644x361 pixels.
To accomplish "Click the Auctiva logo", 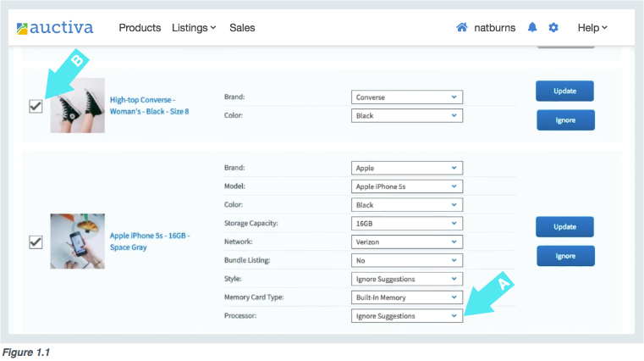I will point(55,28).
